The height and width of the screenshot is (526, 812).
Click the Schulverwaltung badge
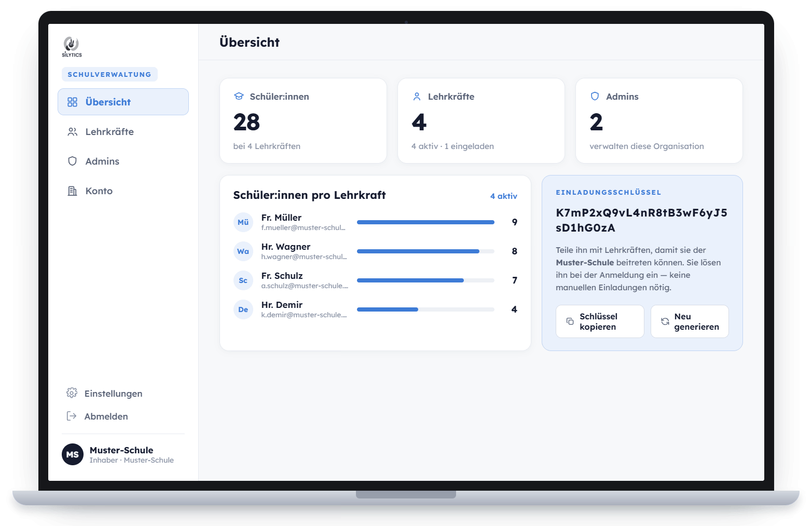click(109, 74)
